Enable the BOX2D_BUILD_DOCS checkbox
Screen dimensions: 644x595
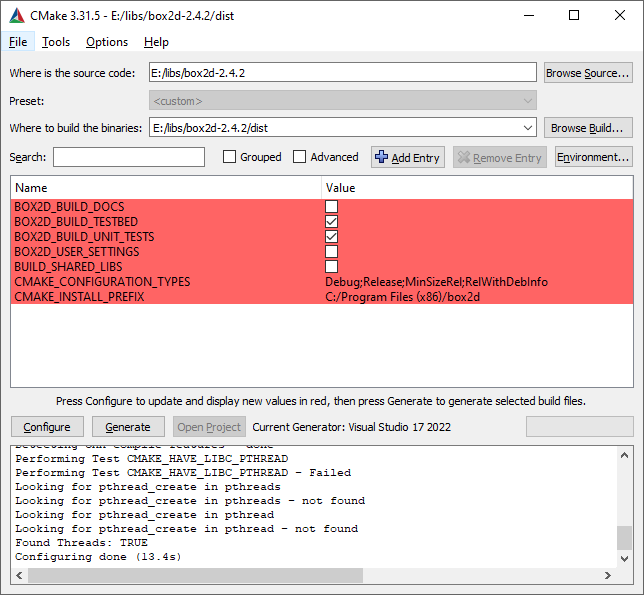pyautogui.click(x=331, y=207)
